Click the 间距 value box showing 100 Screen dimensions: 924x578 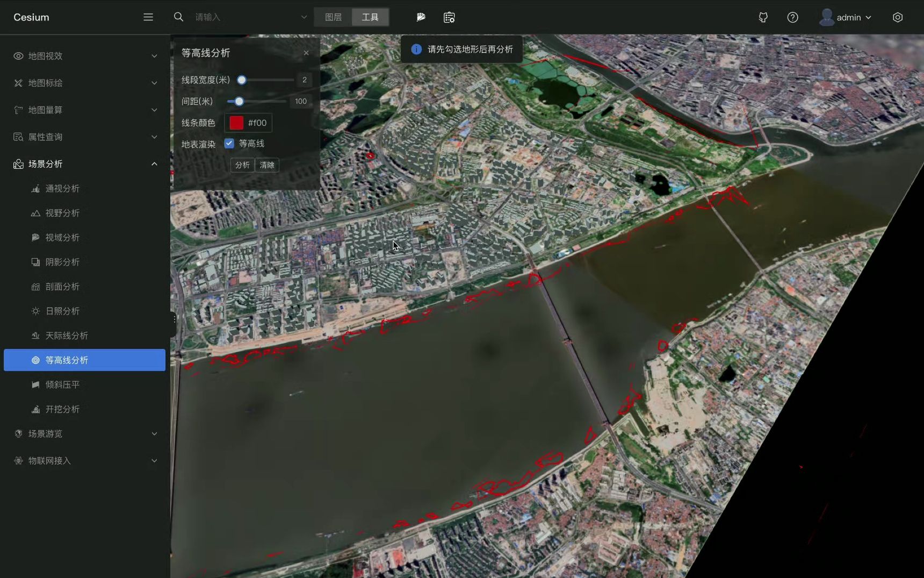point(301,101)
